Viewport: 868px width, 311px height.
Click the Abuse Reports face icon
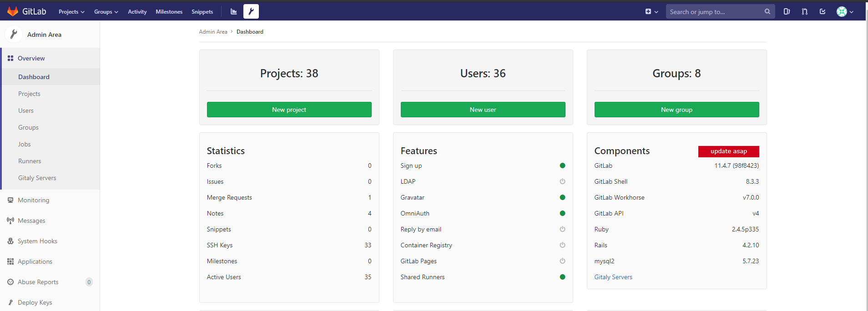click(x=10, y=282)
